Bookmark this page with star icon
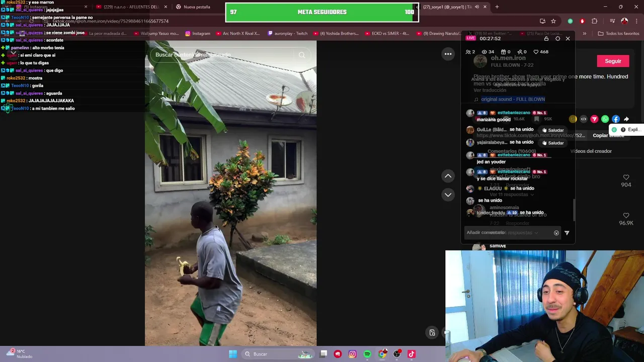Image resolution: width=644 pixels, height=362 pixels. pos(553,21)
